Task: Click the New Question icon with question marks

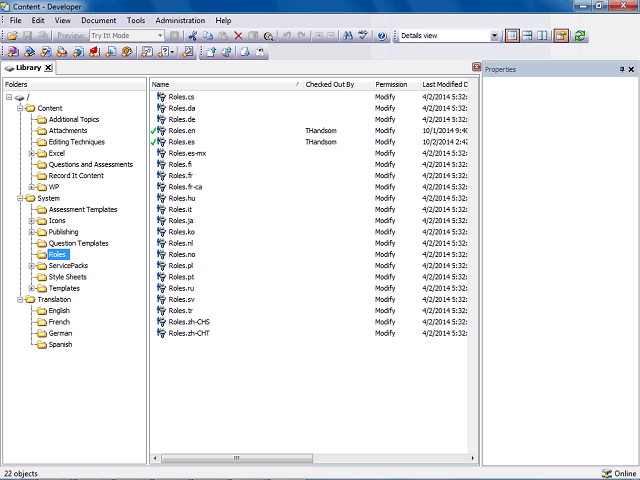Action: click(164, 52)
